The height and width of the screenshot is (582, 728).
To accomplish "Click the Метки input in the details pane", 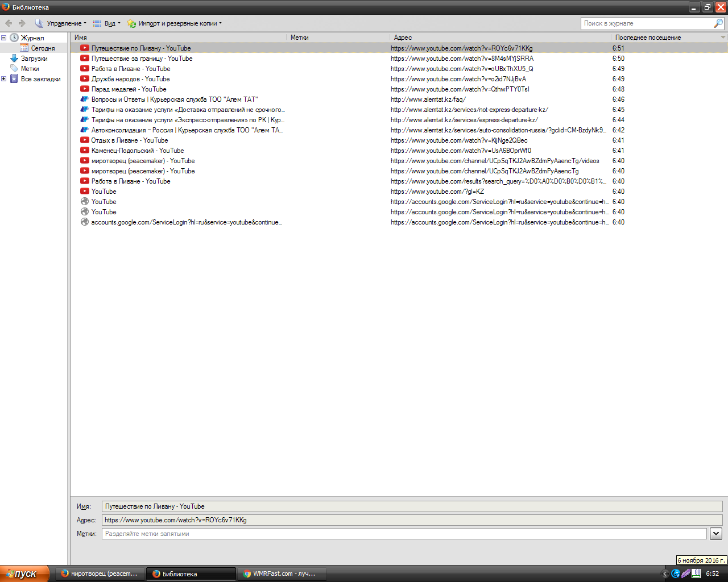I will coord(404,534).
